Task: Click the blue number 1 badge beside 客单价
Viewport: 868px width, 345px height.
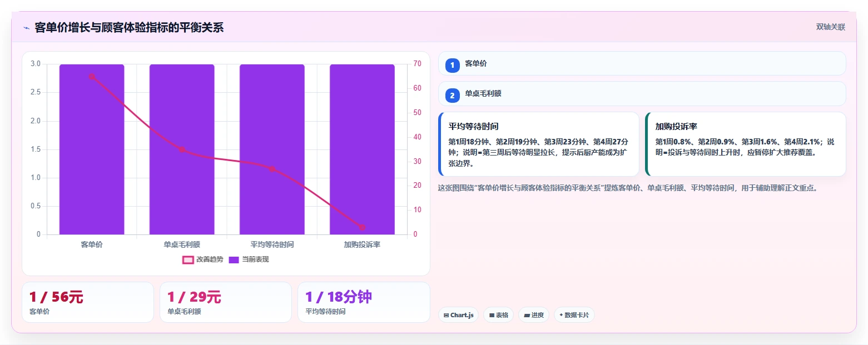Action: [452, 65]
